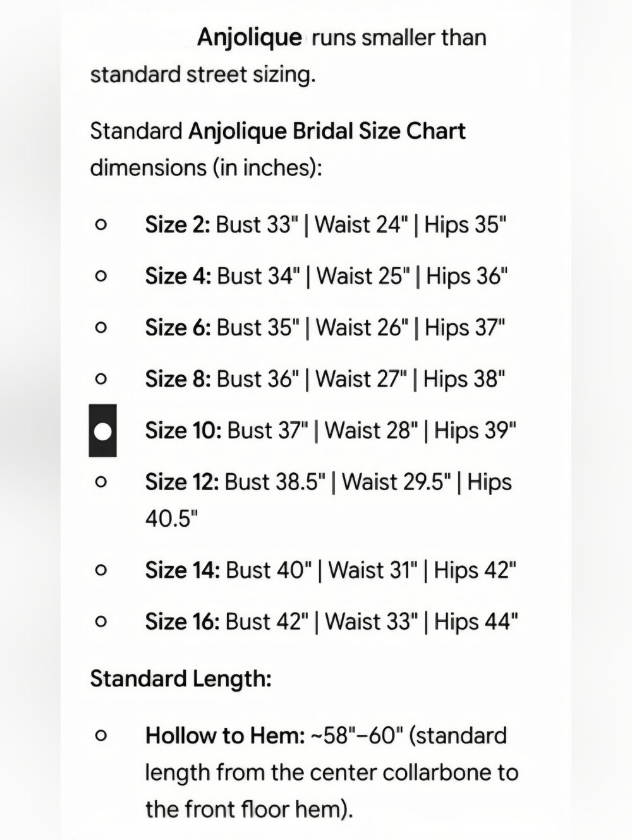The image size is (632, 840).
Task: Click the bullet beside Size 6
Action: 100,327
